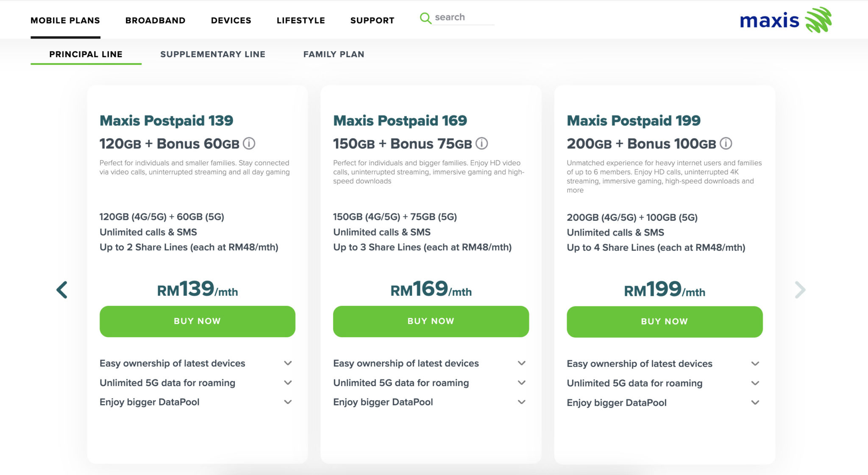This screenshot has width=868, height=475.
Task: Expand Enjoy bigger DataPool under Postpaid 139
Action: (288, 402)
